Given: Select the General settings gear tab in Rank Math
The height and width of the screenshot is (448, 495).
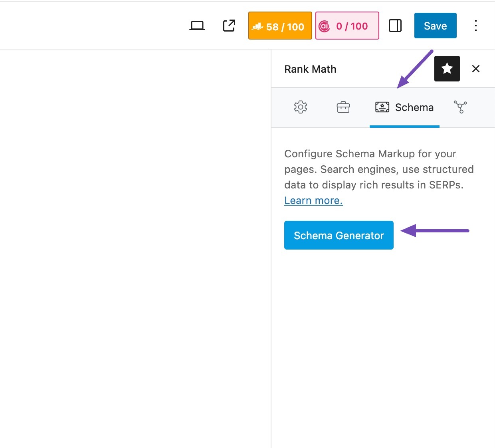Looking at the screenshot, I should (300, 107).
